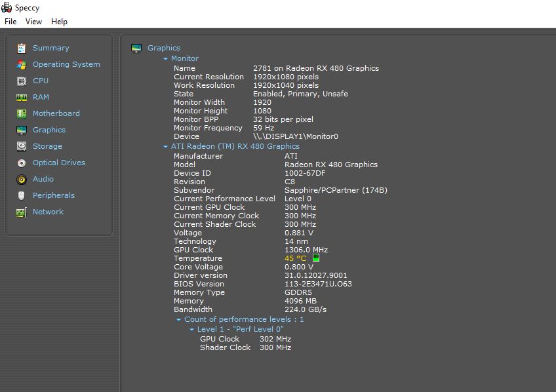Click the Storage hard drive icon
556x392 pixels.
[22, 146]
